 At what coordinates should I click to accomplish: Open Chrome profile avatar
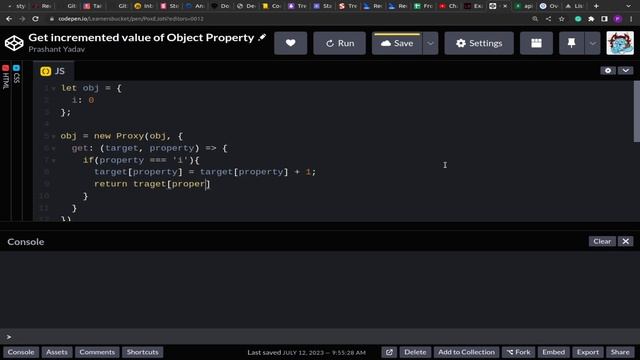(618, 19)
